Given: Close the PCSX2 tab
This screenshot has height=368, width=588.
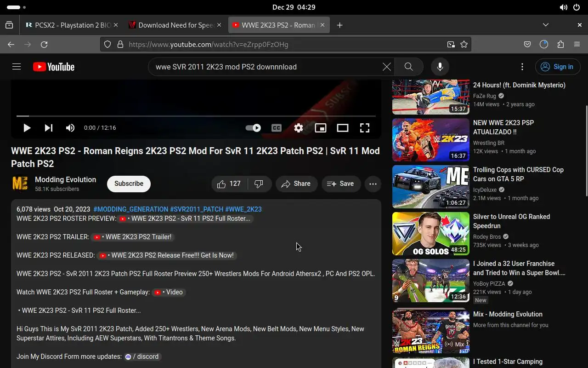Looking at the screenshot, I should click(x=115, y=25).
